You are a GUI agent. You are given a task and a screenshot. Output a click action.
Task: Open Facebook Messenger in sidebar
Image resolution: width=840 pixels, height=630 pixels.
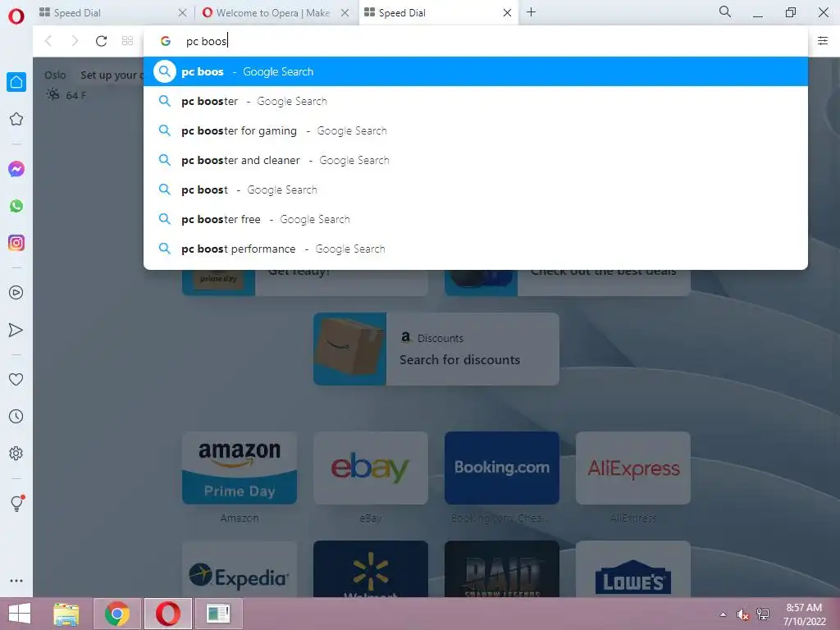coord(16,169)
